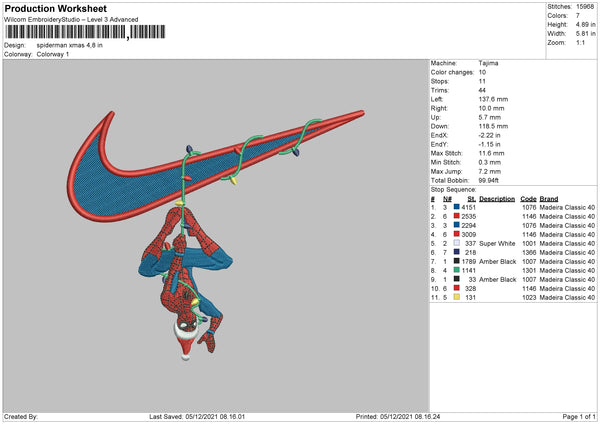Image resolution: width=600 pixels, height=424 pixels.
Task: Click the Machine value Tajima
Action: point(488,63)
